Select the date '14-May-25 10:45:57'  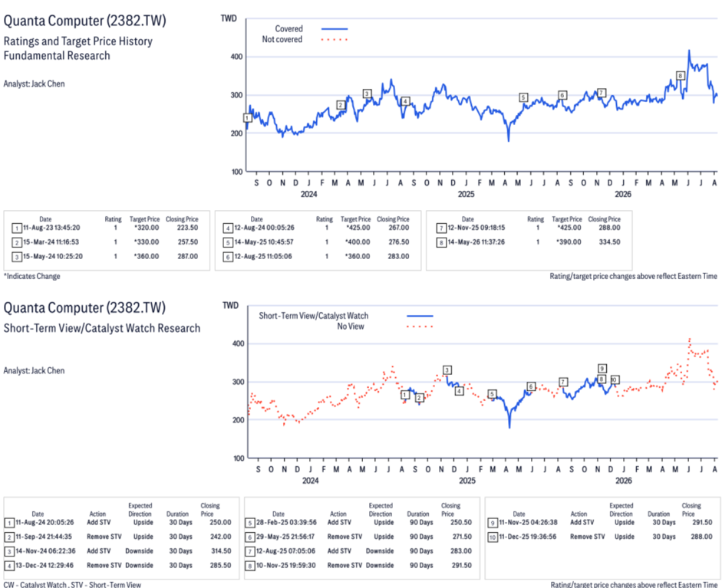click(x=264, y=242)
